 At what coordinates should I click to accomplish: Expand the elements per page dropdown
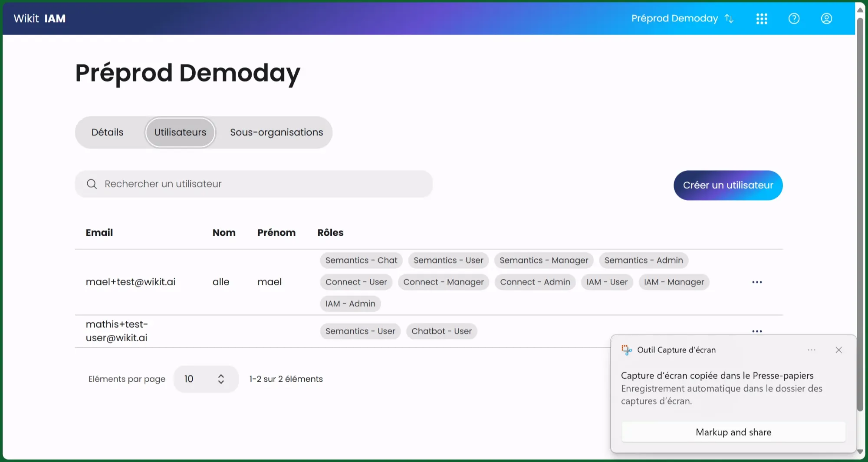coord(206,379)
